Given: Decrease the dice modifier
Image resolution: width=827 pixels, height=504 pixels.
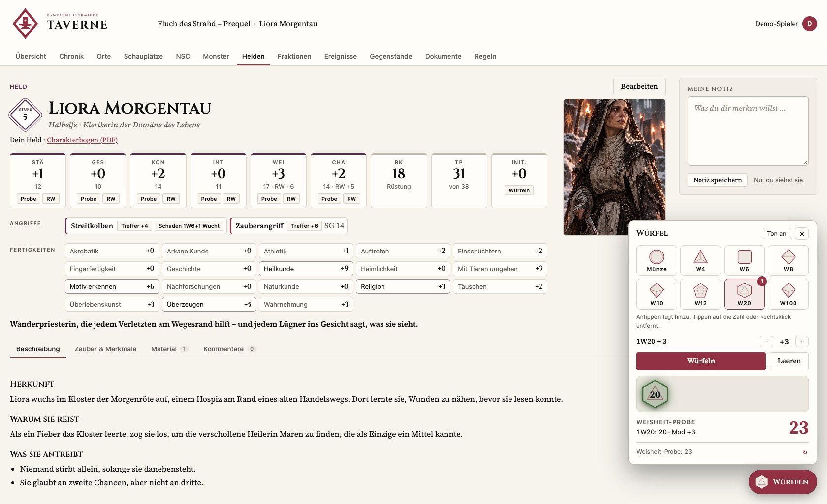Looking at the screenshot, I should (x=766, y=342).
